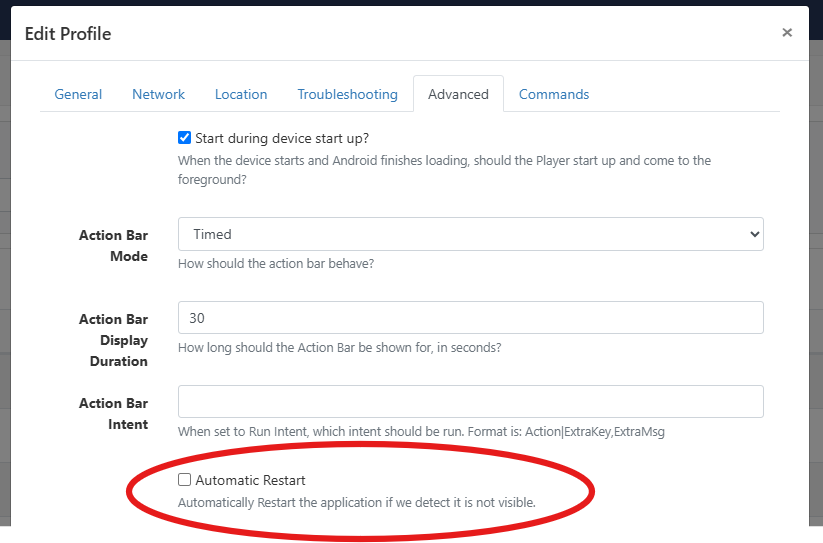The height and width of the screenshot is (543, 823).
Task: Uncheck Start during device start up checkbox
Action: 185,138
